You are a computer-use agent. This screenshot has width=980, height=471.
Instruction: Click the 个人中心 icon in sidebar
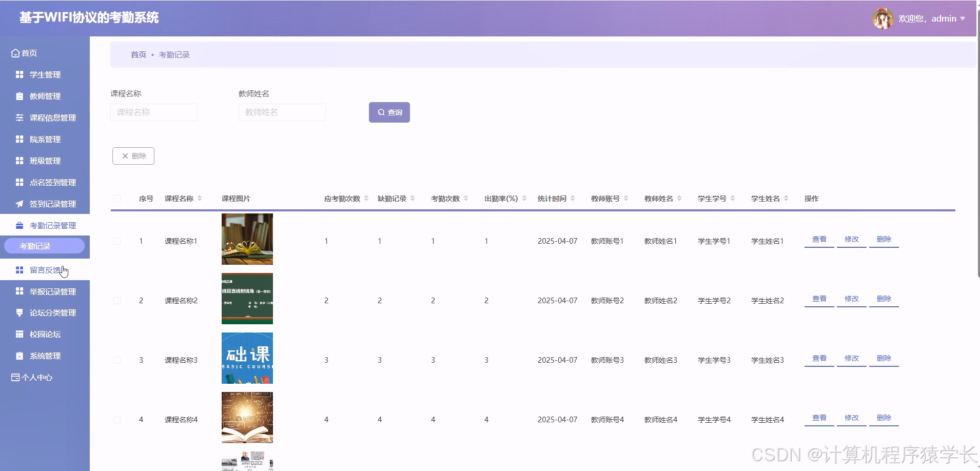[x=14, y=377]
